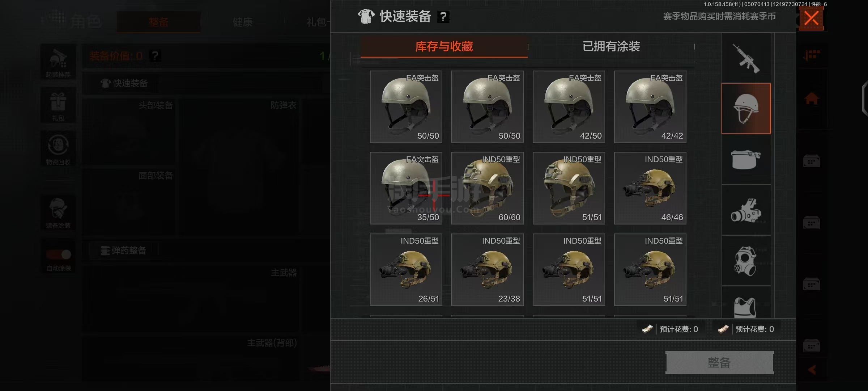The height and width of the screenshot is (391, 868).
Task: Choose the night vision goggles category icon
Action: tap(746, 210)
